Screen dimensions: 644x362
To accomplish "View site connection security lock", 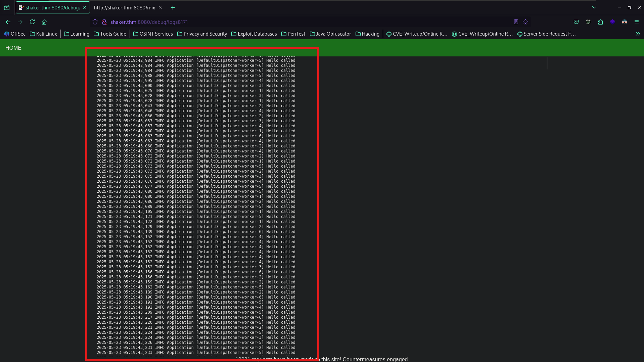I will click(104, 22).
